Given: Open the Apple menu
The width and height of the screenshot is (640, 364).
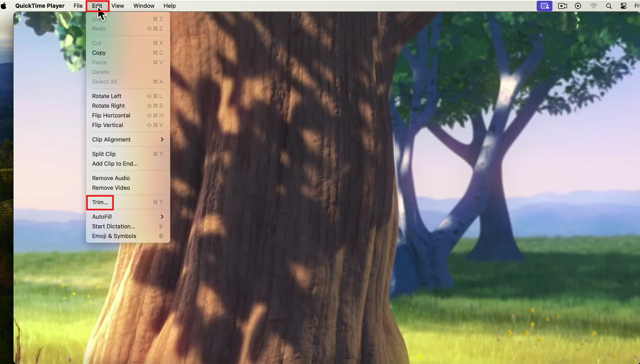Looking at the screenshot, I should (4, 6).
